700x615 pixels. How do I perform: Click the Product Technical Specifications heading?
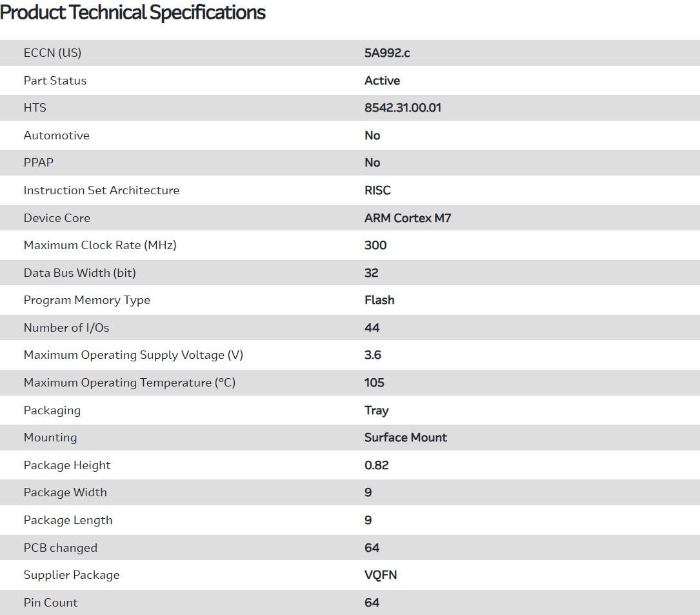(x=133, y=12)
